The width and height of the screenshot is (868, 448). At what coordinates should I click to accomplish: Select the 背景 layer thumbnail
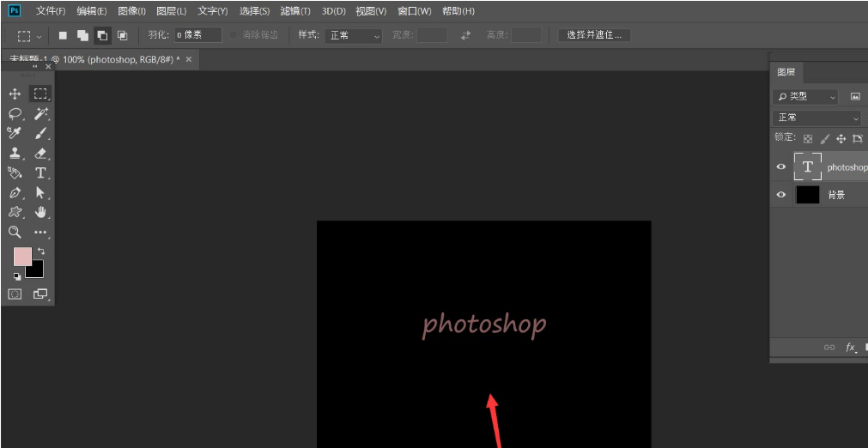(808, 195)
